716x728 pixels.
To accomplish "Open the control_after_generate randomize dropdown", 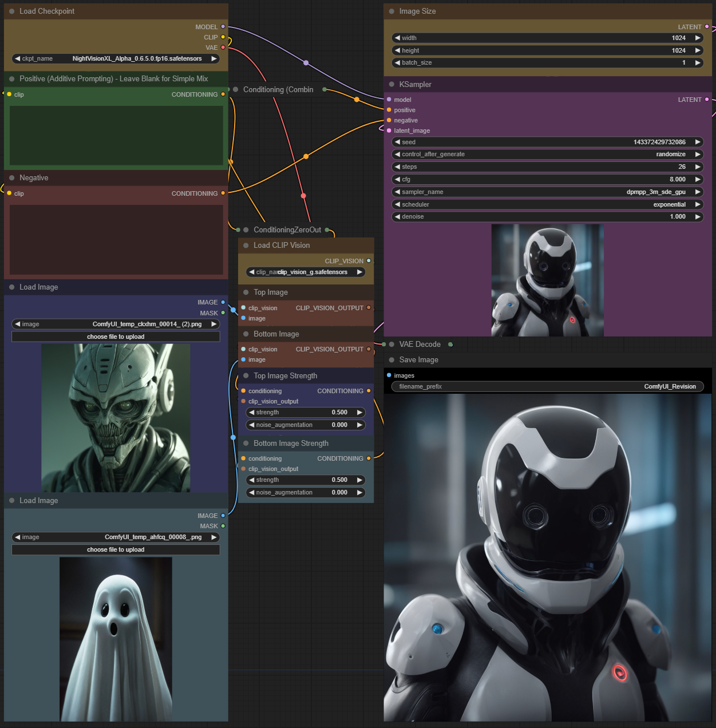I will (x=547, y=154).
